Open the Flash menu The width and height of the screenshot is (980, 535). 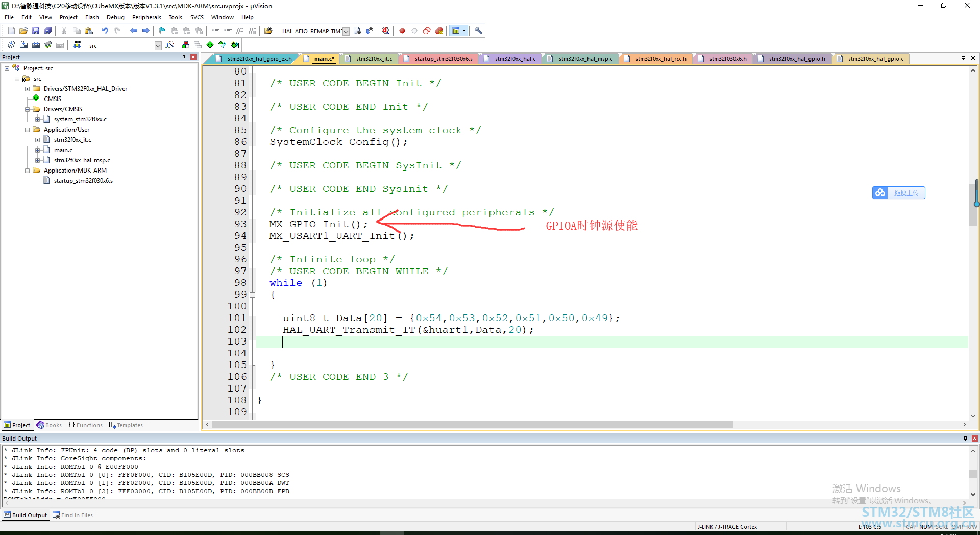[92, 17]
